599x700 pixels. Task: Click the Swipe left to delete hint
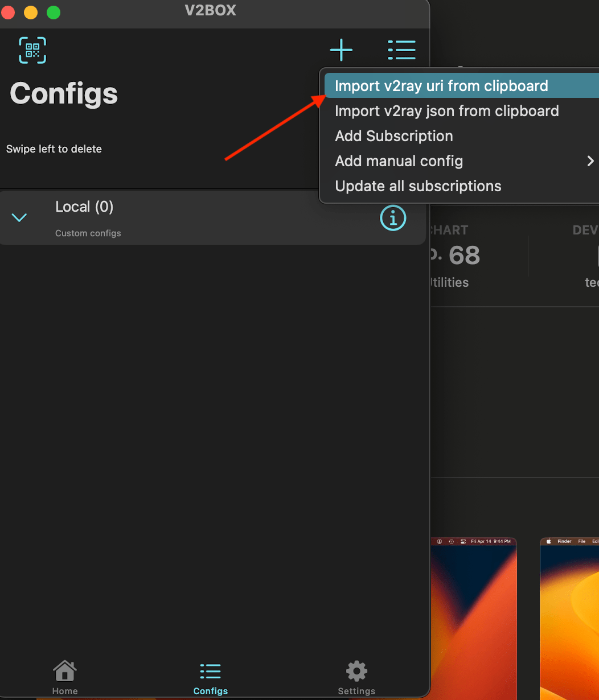[x=54, y=149]
